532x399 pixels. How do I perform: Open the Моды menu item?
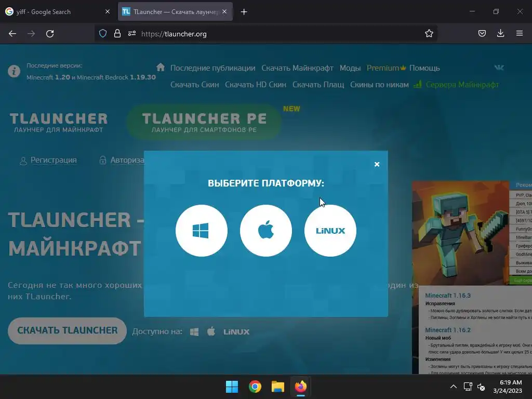[x=350, y=68]
